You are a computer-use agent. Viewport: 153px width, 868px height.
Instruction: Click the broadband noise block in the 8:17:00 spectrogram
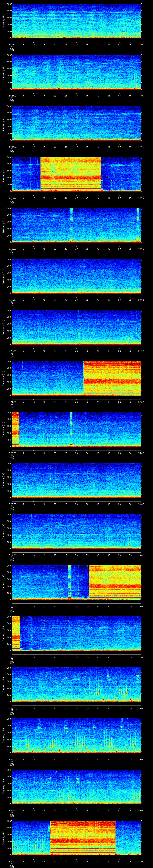pyautogui.click(x=71, y=174)
